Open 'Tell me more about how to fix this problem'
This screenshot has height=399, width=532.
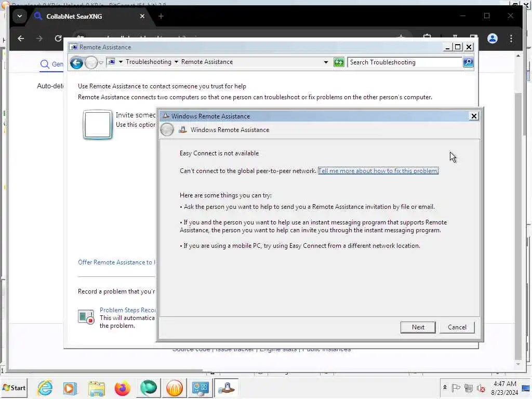coord(378,171)
